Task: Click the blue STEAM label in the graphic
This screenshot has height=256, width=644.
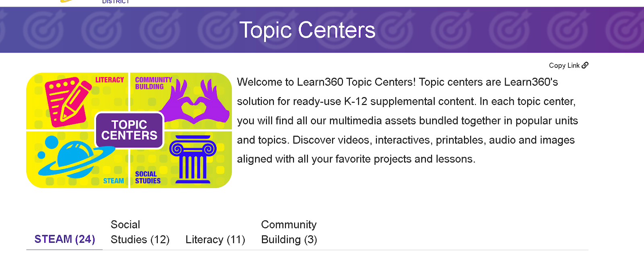Action: (x=114, y=181)
